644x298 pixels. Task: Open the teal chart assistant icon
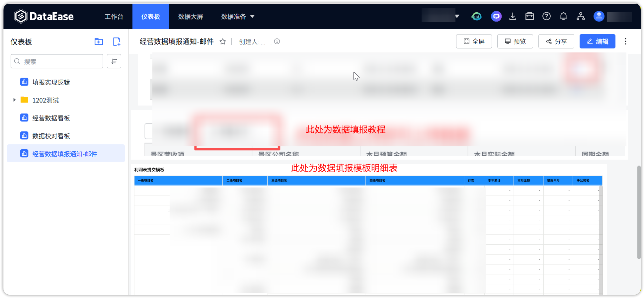[476, 16]
